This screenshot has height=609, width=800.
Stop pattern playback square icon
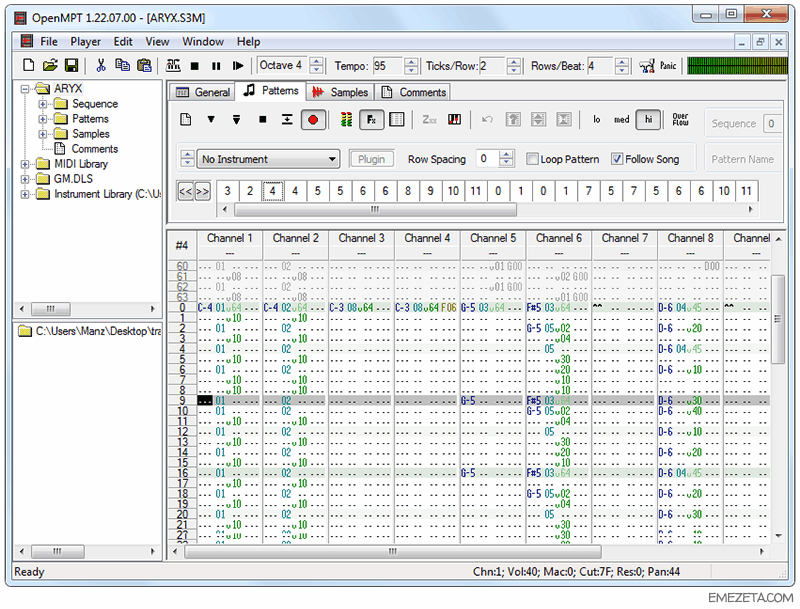point(262,119)
